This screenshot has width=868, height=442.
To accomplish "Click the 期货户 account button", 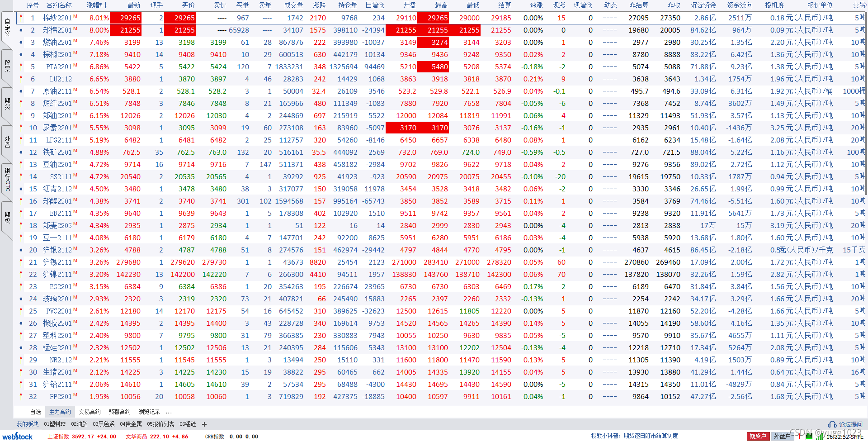I will [758, 437].
